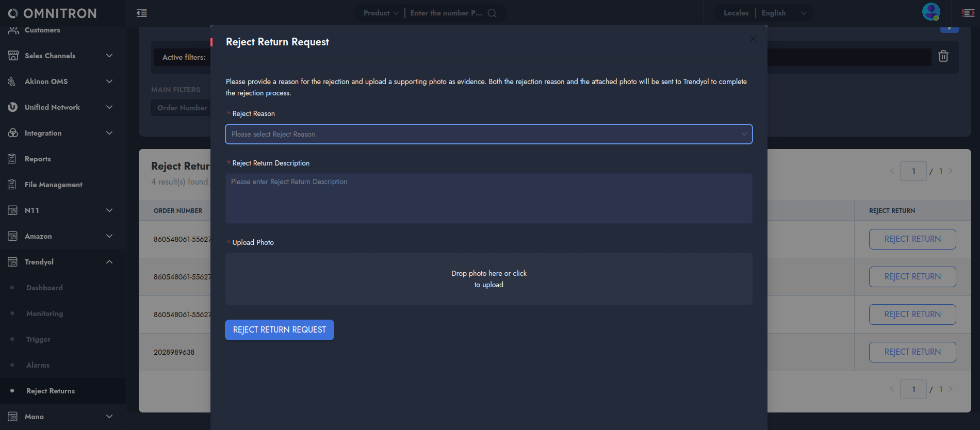Click Reject Return button in last row
This screenshot has height=430, width=980.
pos(912,352)
